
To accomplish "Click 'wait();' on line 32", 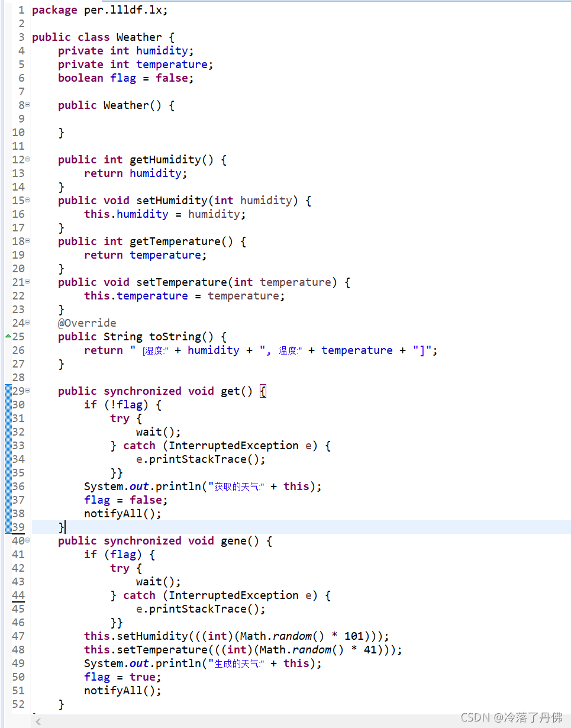I will coord(159,432).
